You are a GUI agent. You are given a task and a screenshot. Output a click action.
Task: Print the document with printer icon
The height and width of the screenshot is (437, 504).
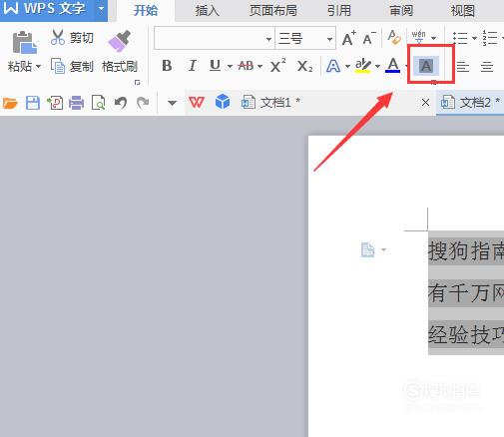click(x=77, y=103)
